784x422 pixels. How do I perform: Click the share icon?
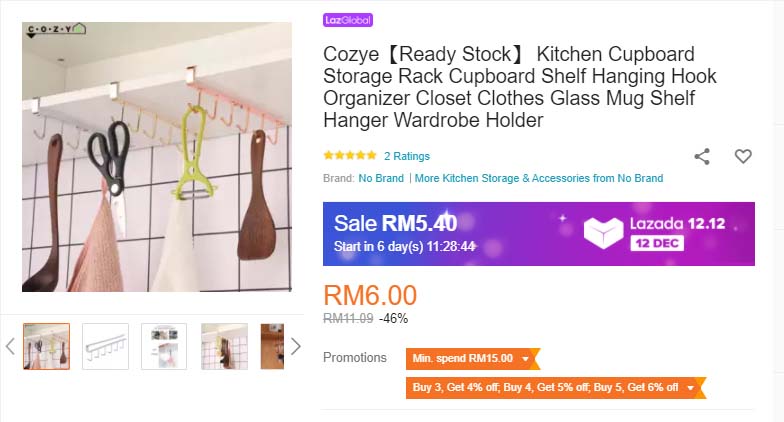pos(702,156)
